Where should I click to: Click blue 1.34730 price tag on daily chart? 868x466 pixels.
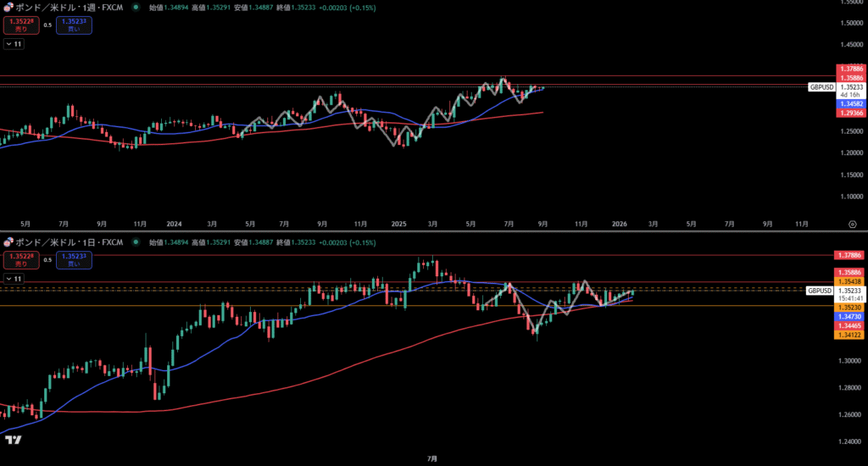tap(849, 317)
